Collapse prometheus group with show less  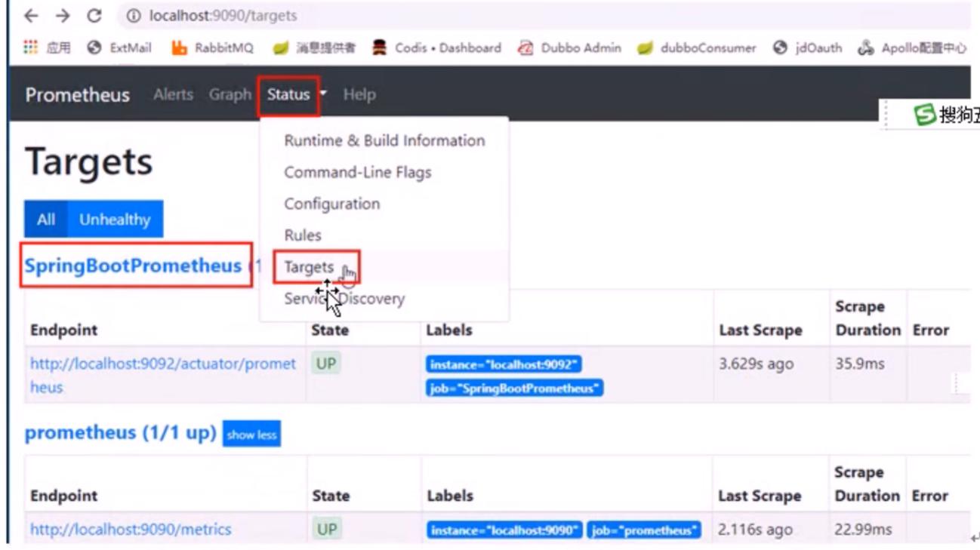pyautogui.click(x=251, y=435)
